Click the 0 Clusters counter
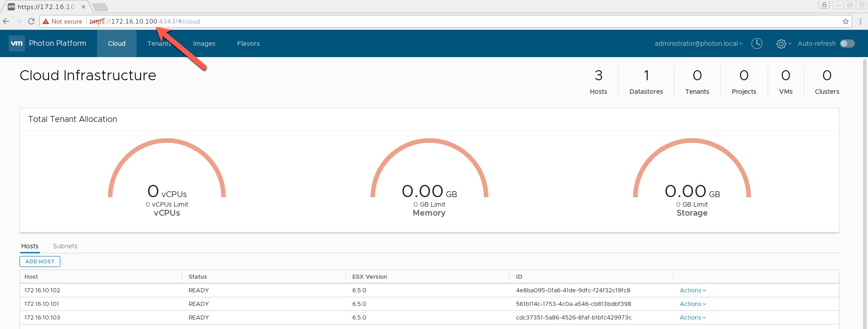Viewport: 868px width, 329px height. [827, 82]
